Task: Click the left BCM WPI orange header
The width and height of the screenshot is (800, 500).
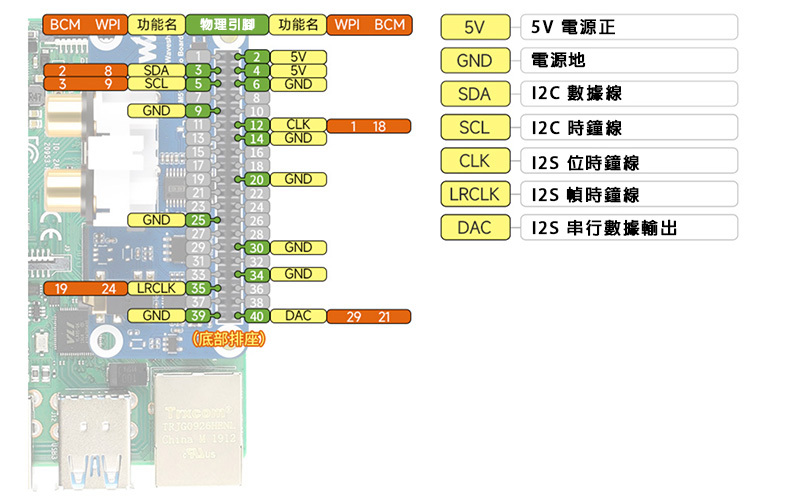Action: pyautogui.click(x=85, y=24)
